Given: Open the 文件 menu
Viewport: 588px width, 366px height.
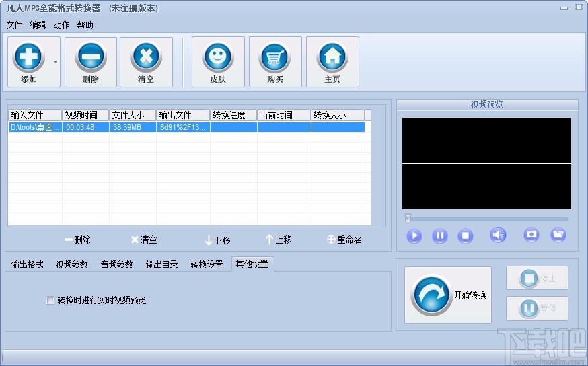Looking at the screenshot, I should [x=14, y=25].
